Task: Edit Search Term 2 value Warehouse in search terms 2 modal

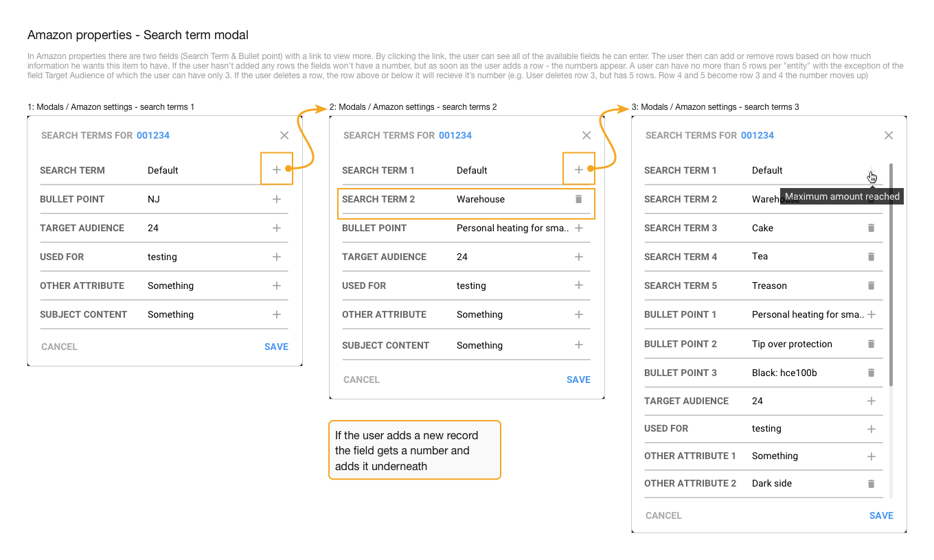Action: tap(481, 199)
